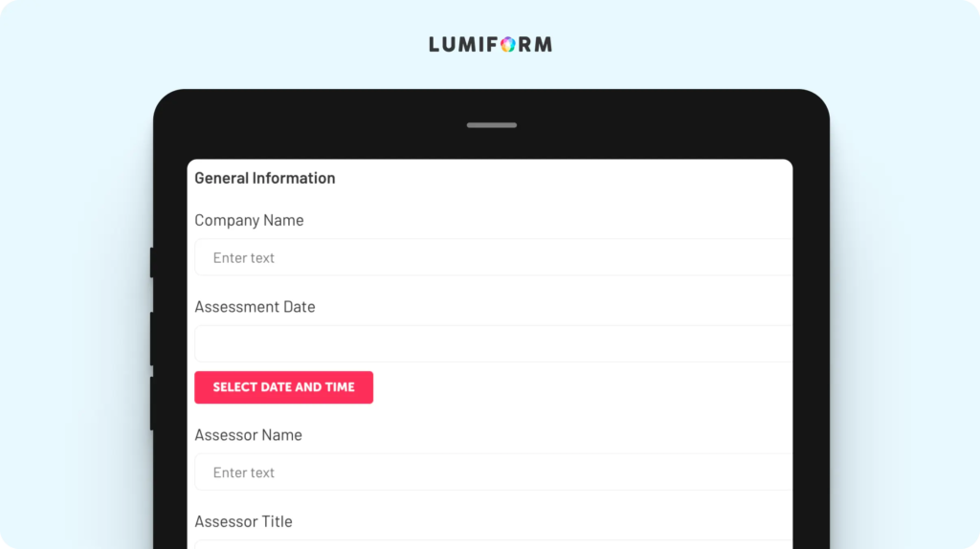
Task: Click the Assessor Title label
Action: pyautogui.click(x=243, y=521)
